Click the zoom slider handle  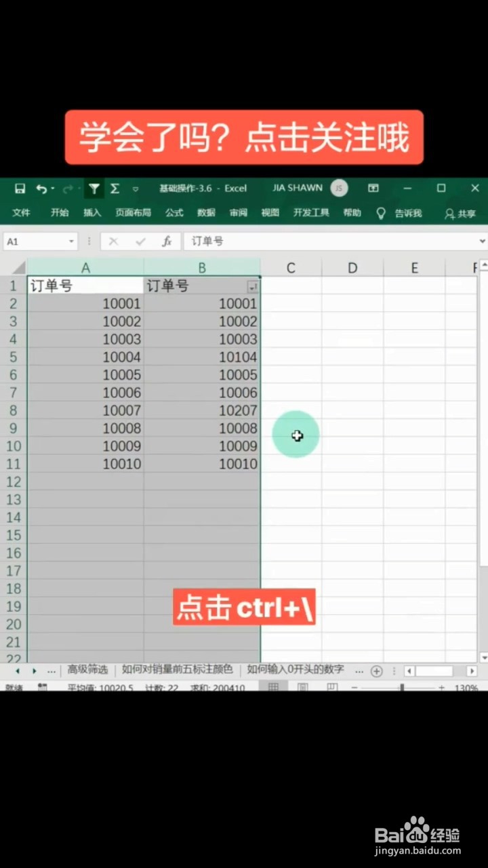coord(402,688)
